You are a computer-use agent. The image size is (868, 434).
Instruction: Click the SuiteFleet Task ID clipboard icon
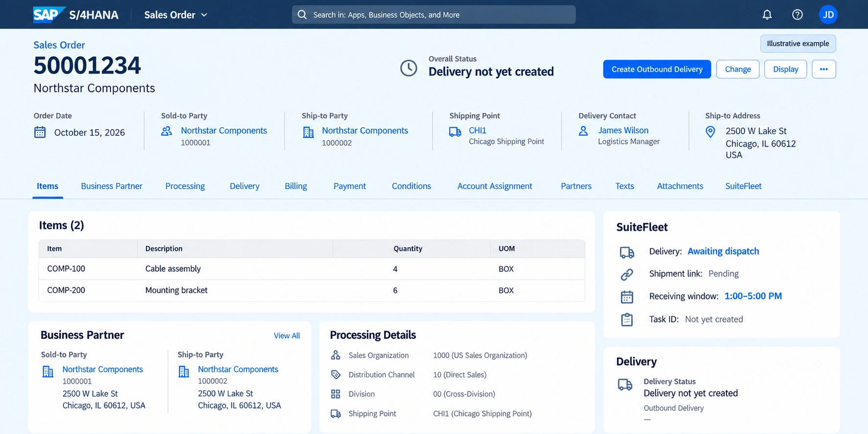tap(627, 320)
